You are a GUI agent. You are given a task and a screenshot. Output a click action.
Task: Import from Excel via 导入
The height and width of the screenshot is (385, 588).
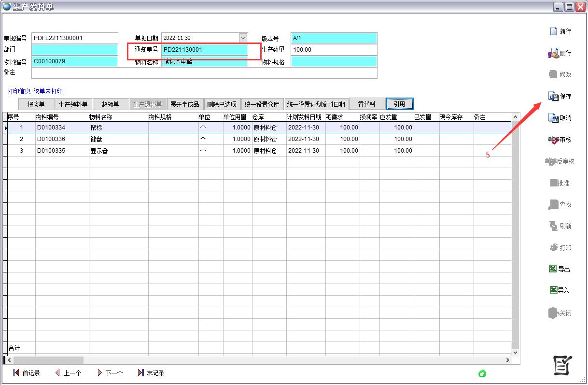(553, 290)
